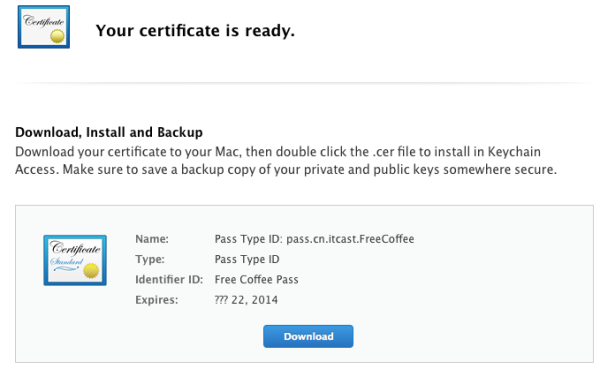The width and height of the screenshot is (600, 369).
Task: Click the 'Type:' field label
Action: point(150,259)
